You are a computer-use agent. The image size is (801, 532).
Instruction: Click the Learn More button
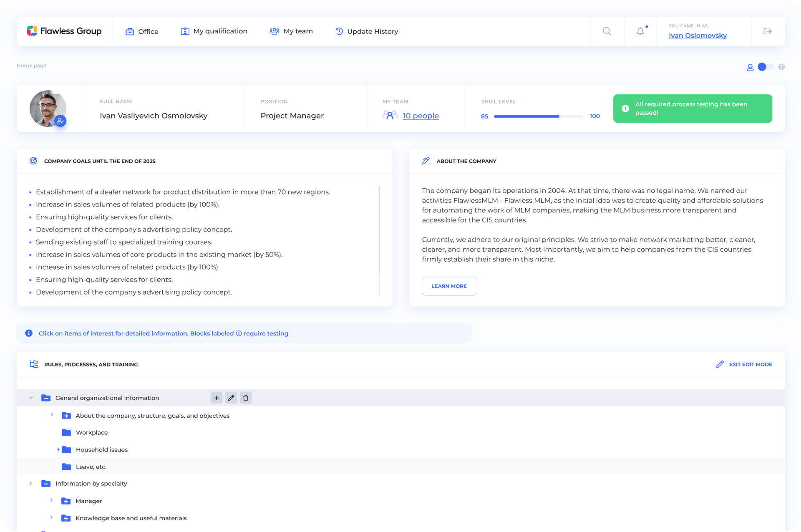tap(449, 286)
